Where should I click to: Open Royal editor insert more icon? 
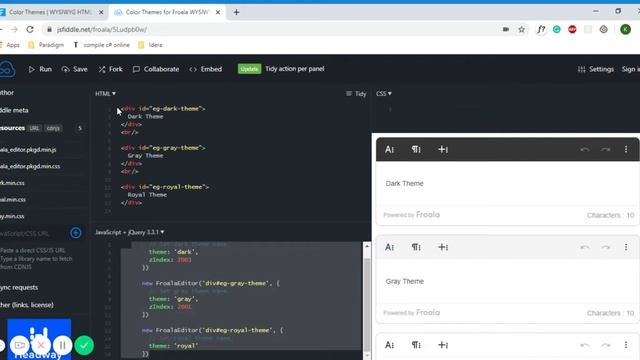click(443, 345)
